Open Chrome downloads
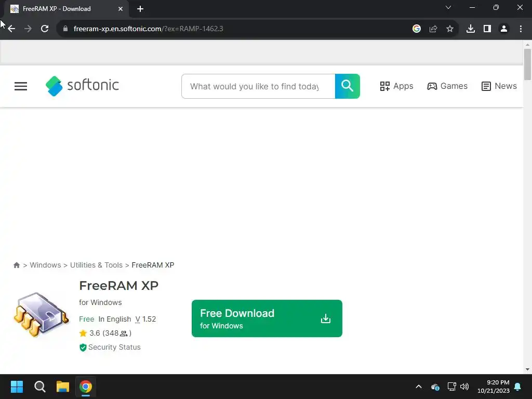 click(x=471, y=29)
